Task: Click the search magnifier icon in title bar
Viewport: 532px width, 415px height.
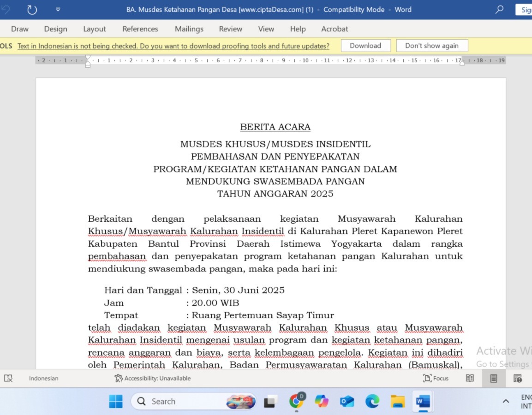Action: click(x=499, y=10)
